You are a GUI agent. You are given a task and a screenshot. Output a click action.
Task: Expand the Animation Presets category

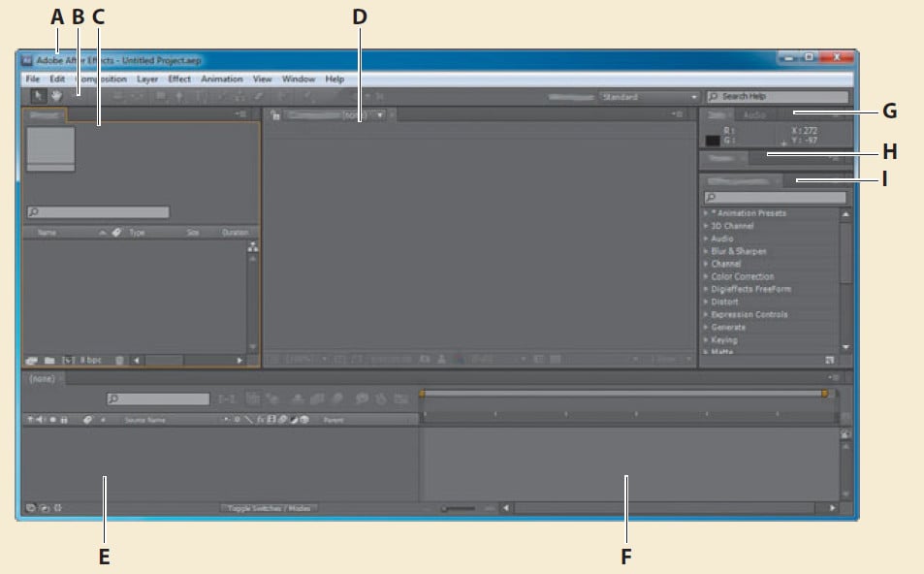(x=706, y=212)
